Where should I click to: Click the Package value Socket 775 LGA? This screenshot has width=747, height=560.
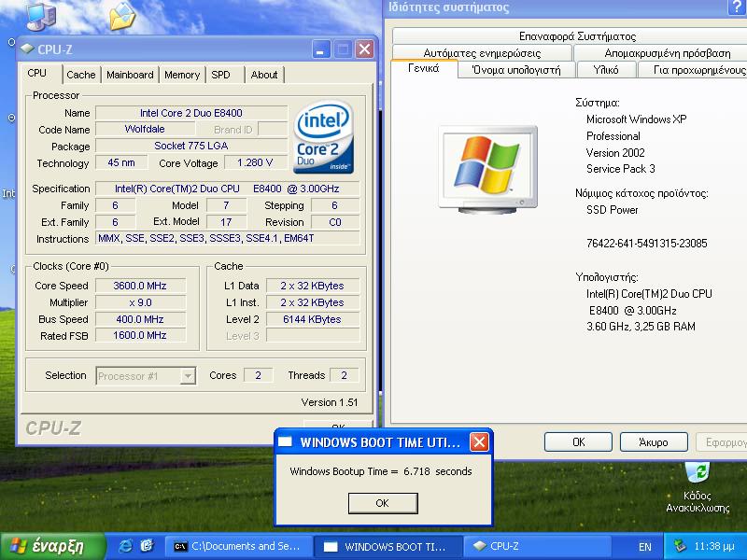click(191, 146)
